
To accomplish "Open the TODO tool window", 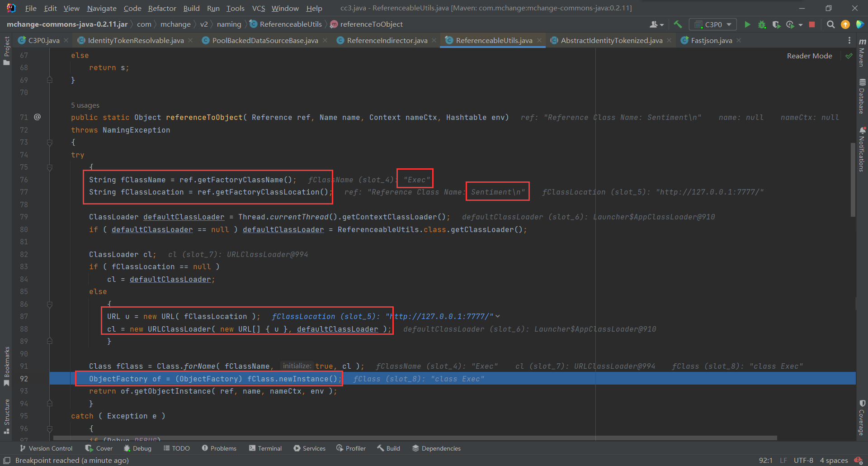I will point(176,448).
